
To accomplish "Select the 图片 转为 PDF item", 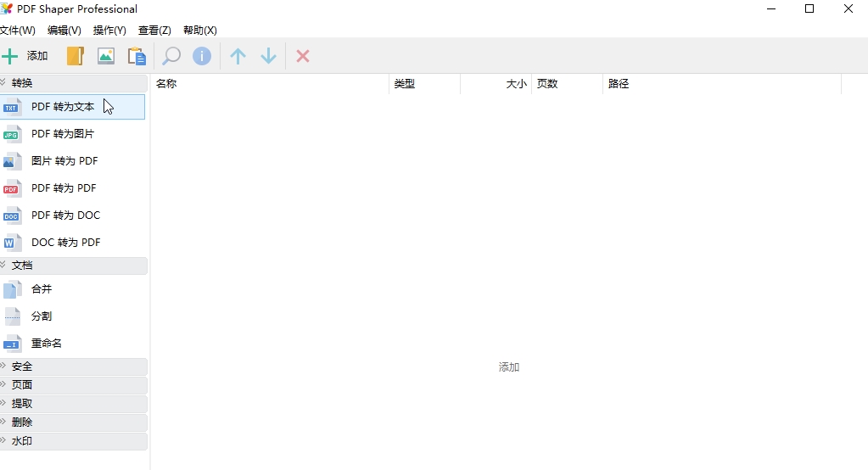I will 72,160.
